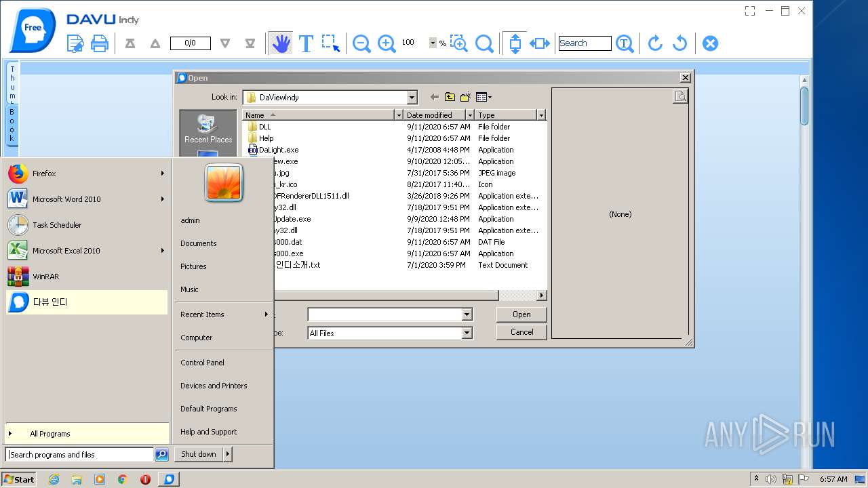868x488 pixels.
Task: Select the area selection tool
Action: click(x=331, y=43)
